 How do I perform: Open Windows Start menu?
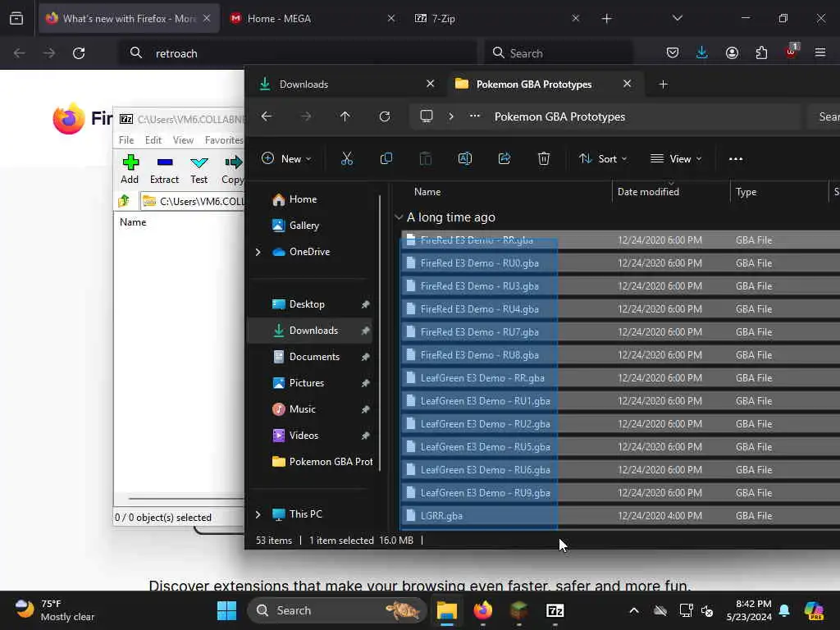pyautogui.click(x=226, y=610)
